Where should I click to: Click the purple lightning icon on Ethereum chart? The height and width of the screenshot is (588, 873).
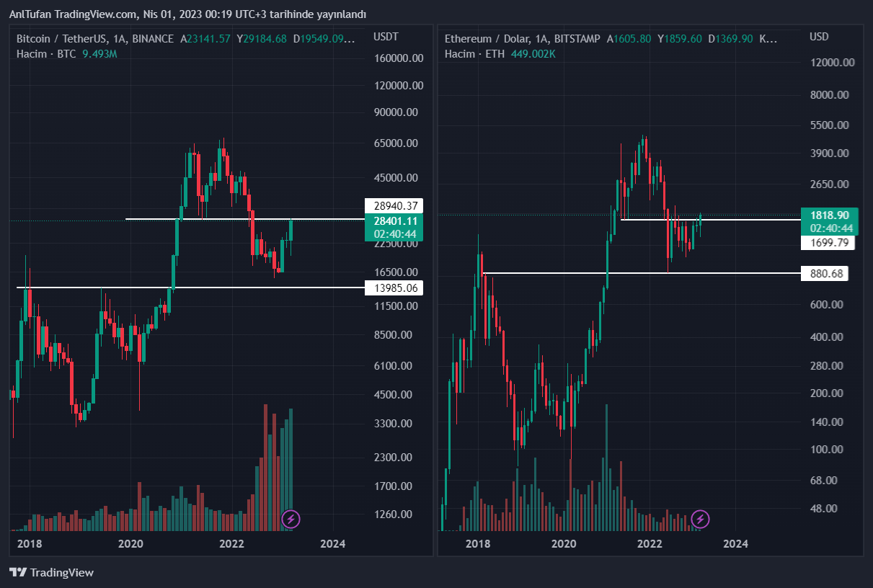(x=700, y=518)
